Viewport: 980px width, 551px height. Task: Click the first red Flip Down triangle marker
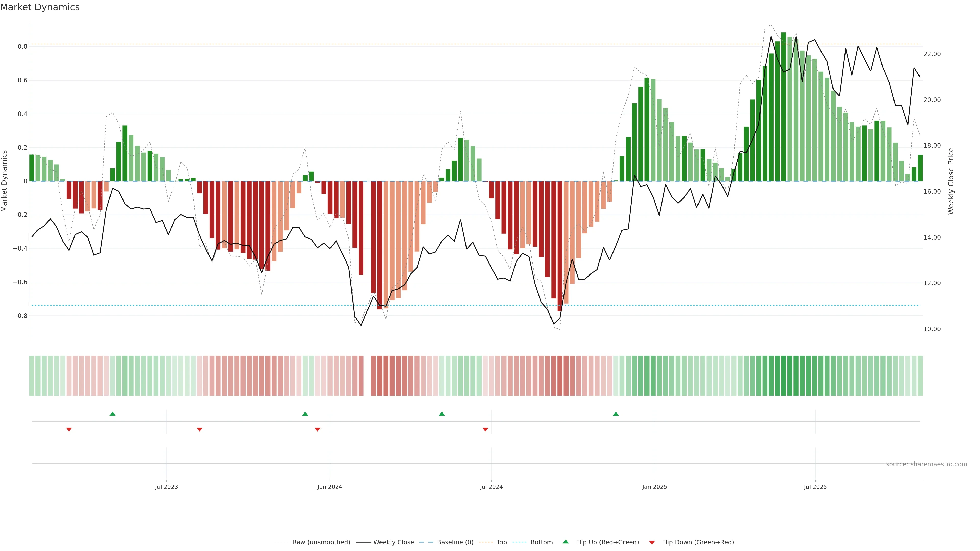[x=69, y=429]
